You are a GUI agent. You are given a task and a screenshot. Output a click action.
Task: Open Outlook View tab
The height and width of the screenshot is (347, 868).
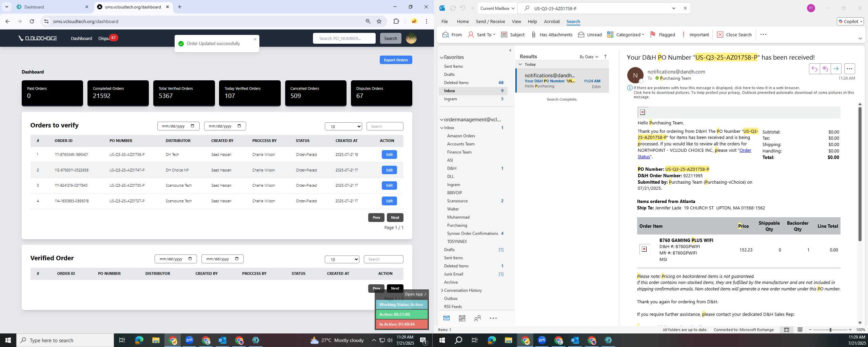(x=516, y=21)
